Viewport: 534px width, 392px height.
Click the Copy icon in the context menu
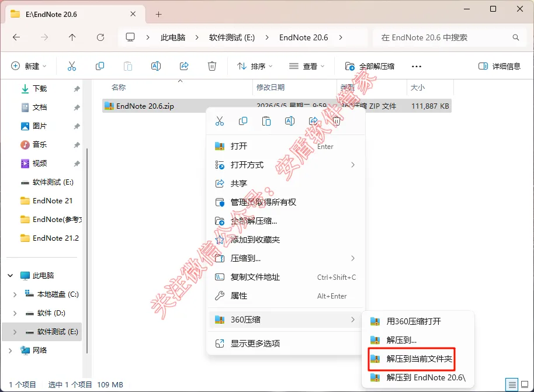pyautogui.click(x=243, y=121)
